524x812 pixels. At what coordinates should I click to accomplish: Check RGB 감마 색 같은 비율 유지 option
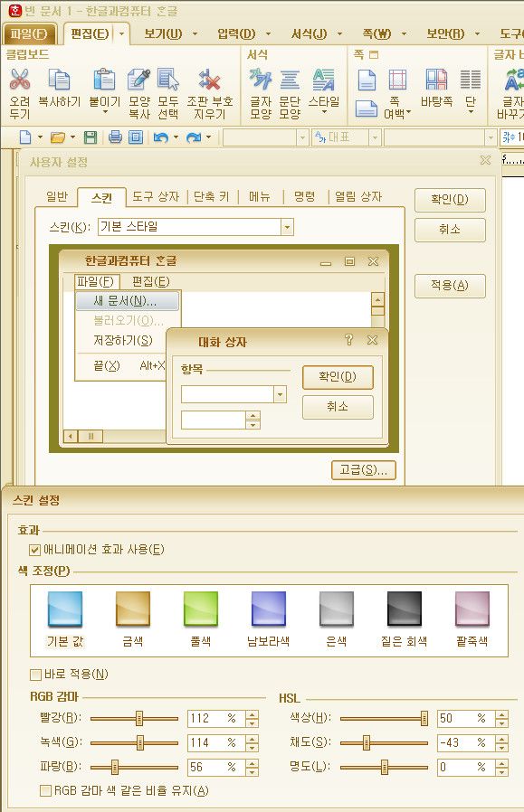pos(45,790)
